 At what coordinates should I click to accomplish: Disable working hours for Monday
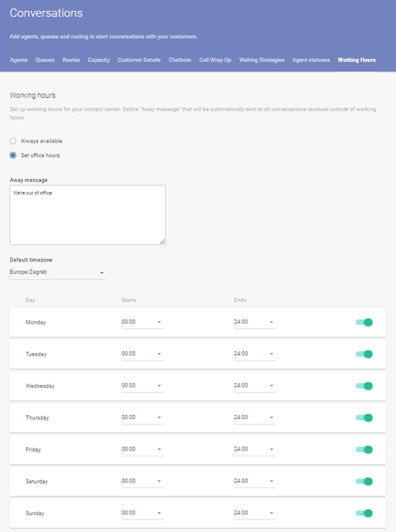point(364,323)
